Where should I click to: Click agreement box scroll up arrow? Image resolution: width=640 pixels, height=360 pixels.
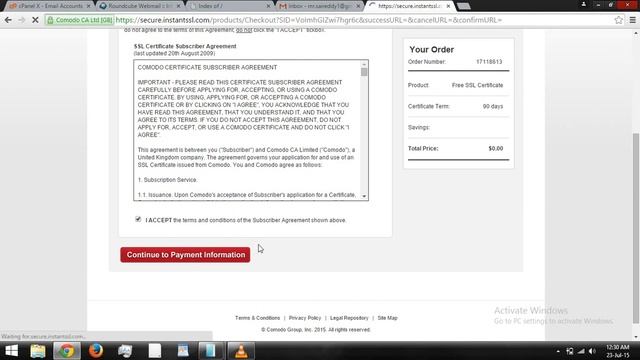click(x=364, y=64)
